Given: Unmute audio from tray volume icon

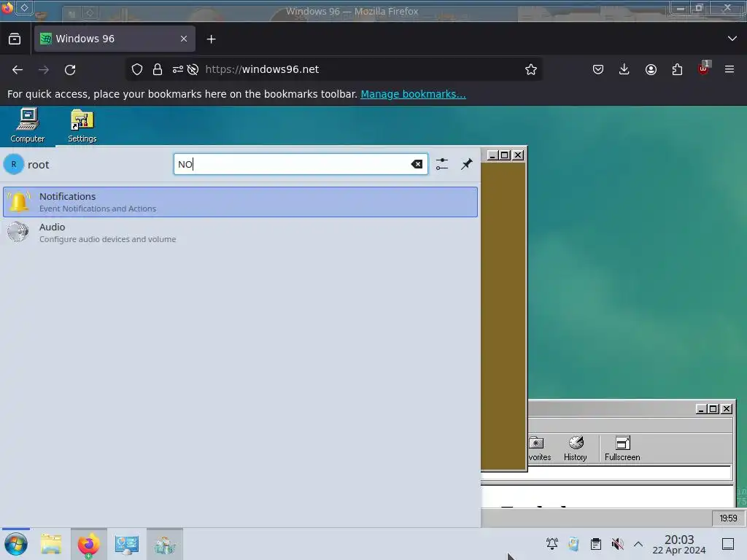Looking at the screenshot, I should click(x=617, y=544).
